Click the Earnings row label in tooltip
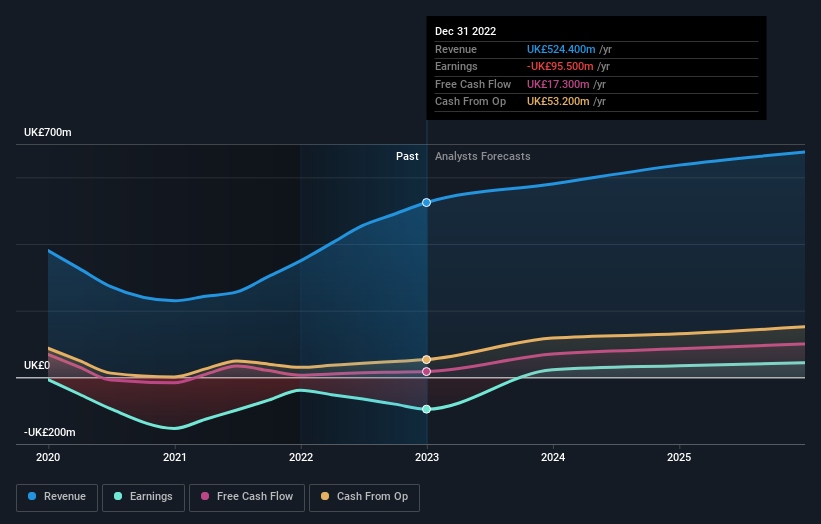821x524 pixels. (456, 66)
